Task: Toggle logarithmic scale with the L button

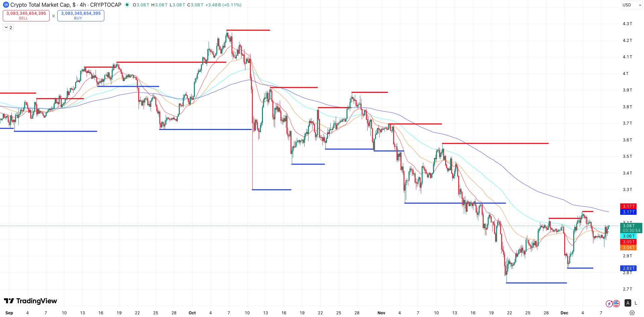Action: (x=636, y=303)
